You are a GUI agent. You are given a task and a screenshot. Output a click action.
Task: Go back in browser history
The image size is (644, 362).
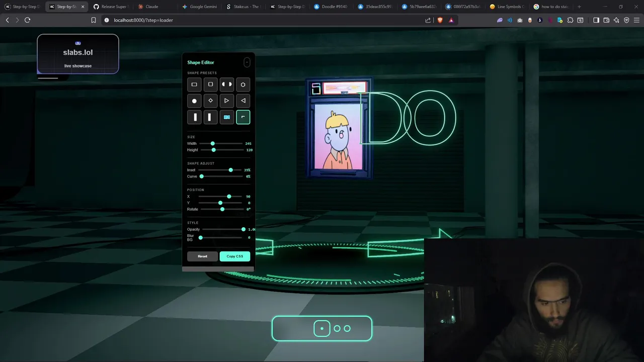pos(7,20)
